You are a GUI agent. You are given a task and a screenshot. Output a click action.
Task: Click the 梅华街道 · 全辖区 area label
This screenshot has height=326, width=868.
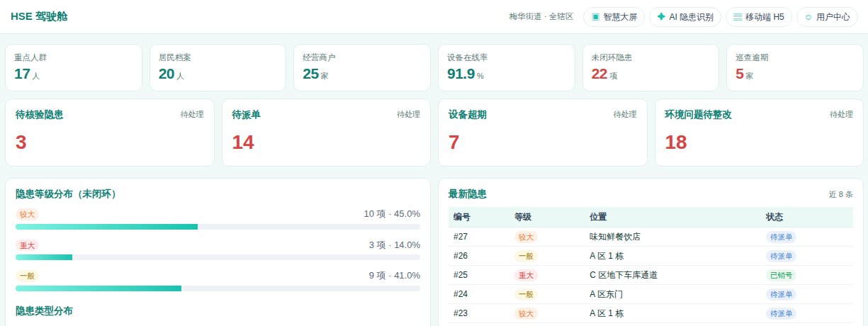[x=541, y=16]
